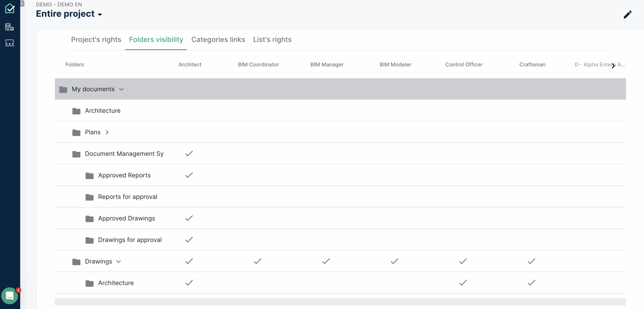Toggle Craftsman check on the bottom Architecture row
Screen dimensions: 644x309
[x=531, y=283]
